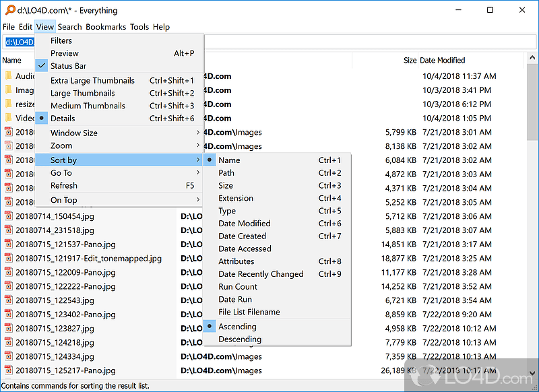Sort results by Path
This screenshot has width=539, height=392.
[x=277, y=173]
